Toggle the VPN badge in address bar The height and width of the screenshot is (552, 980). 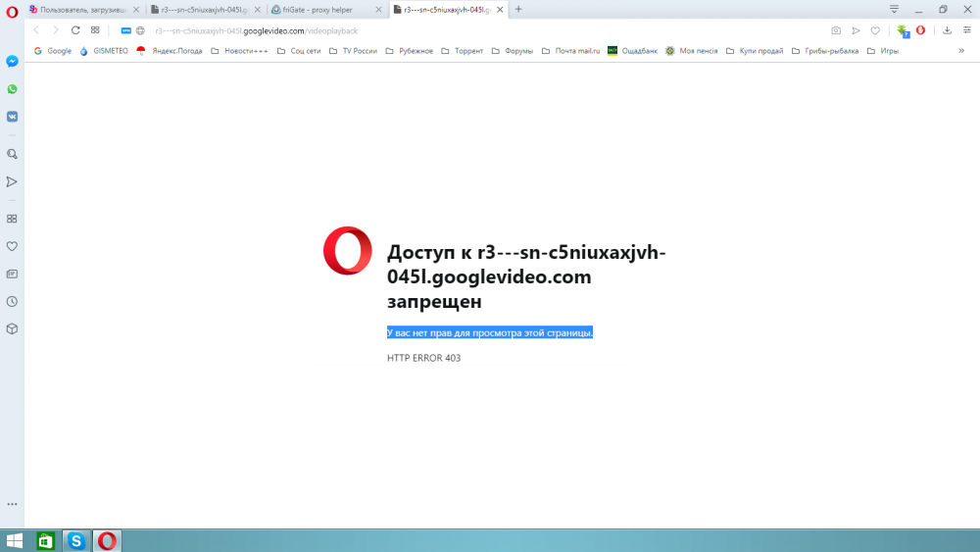click(125, 30)
